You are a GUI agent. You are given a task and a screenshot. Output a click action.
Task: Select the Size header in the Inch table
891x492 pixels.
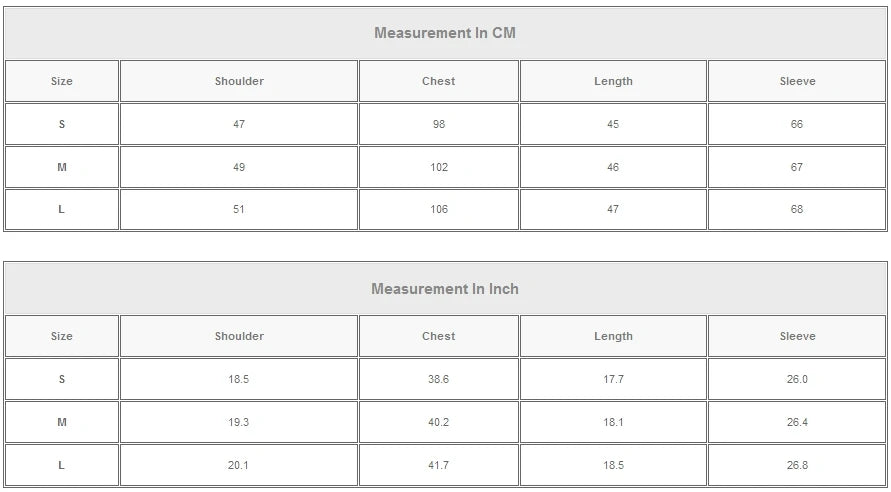(62, 337)
